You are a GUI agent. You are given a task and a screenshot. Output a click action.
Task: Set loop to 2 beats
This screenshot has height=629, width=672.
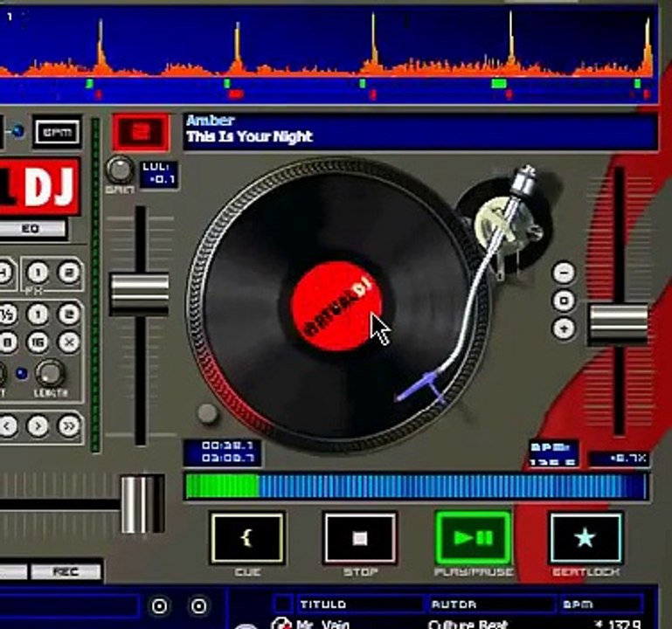click(68, 314)
